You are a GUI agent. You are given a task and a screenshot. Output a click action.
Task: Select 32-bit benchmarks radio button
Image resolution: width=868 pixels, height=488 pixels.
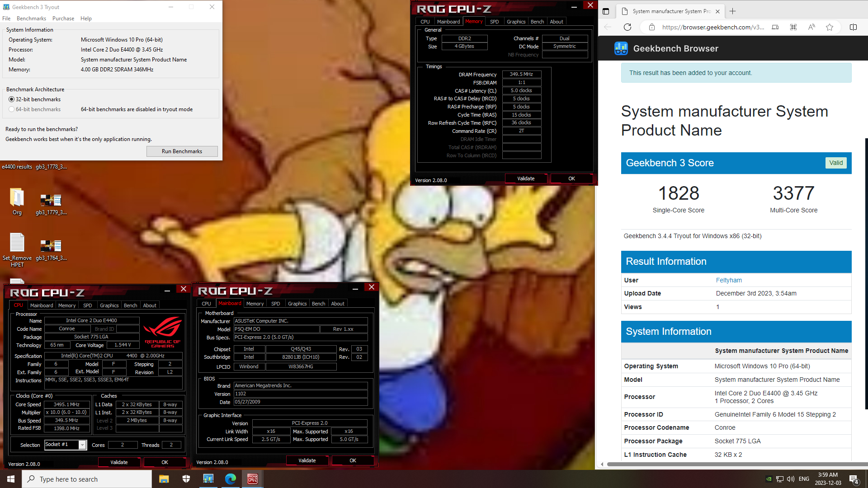[x=12, y=99]
